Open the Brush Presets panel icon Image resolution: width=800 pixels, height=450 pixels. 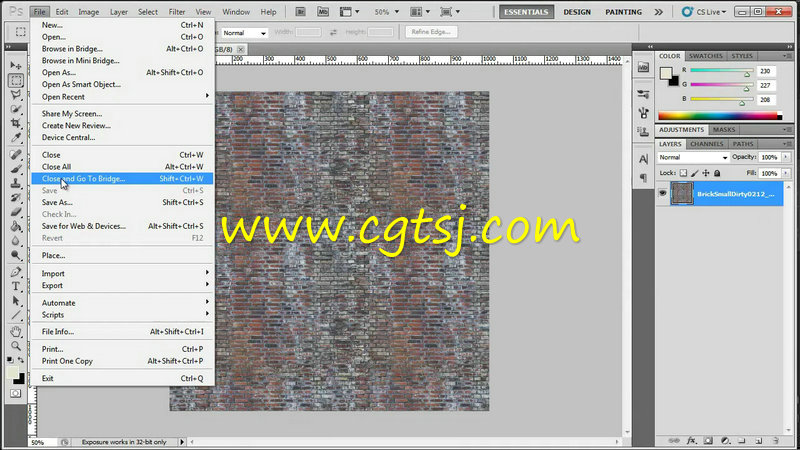coord(643,94)
